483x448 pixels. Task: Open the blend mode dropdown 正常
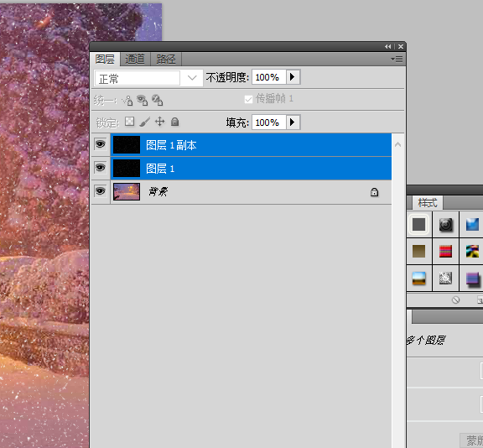[x=148, y=78]
